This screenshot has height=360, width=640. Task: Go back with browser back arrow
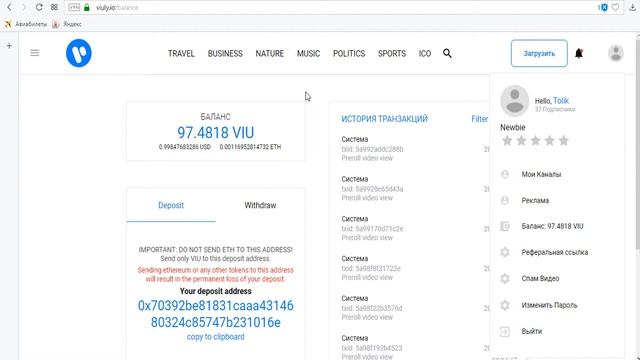pos(9,7)
